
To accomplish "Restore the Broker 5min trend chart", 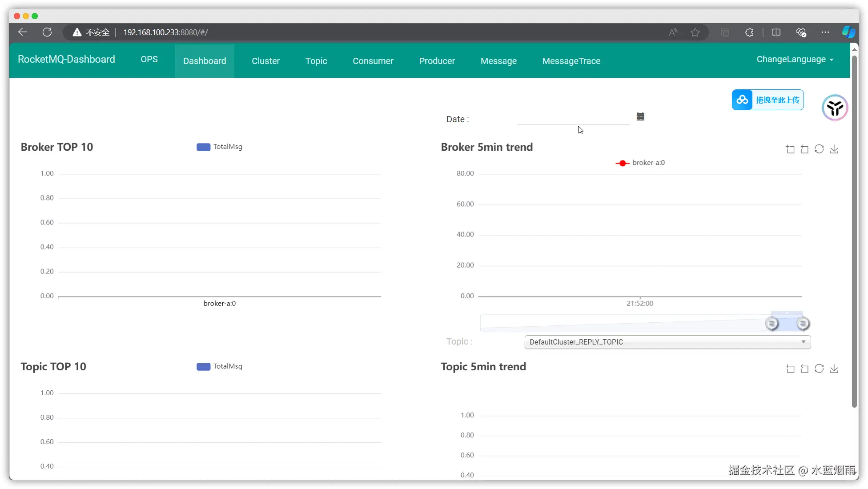I will point(819,149).
